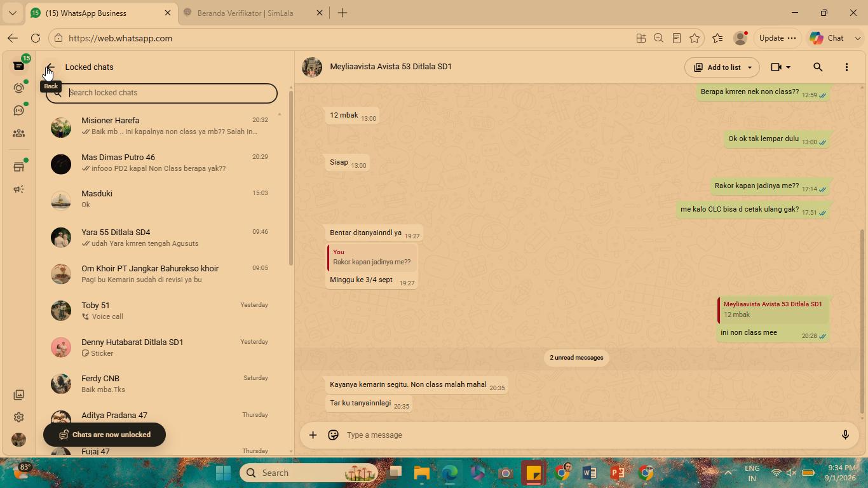Open the Status icon in sidebar

coord(18,88)
